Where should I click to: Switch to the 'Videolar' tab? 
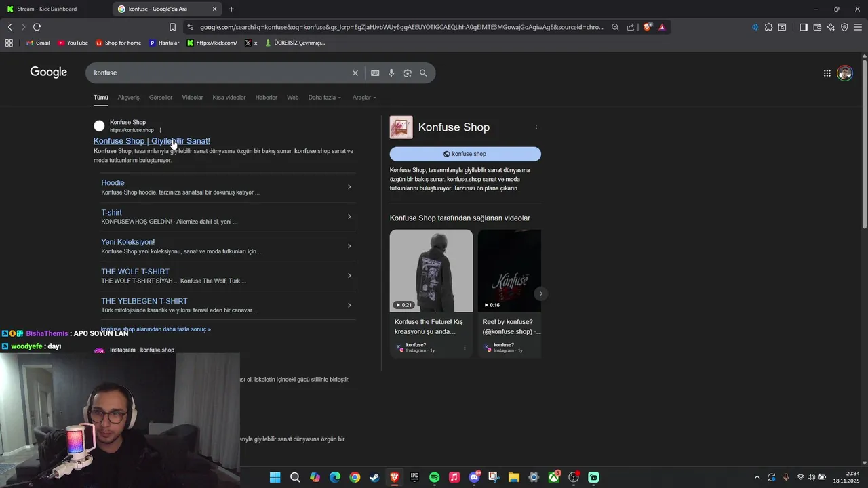point(193,98)
